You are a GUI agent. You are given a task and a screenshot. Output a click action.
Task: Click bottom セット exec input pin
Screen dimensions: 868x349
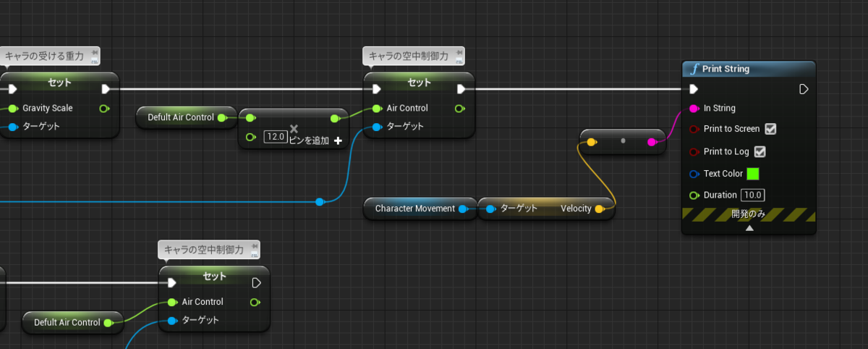[x=172, y=283]
